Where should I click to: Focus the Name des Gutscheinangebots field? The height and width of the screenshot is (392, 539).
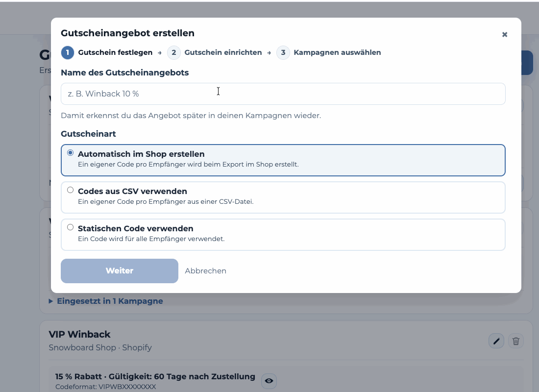[283, 94]
